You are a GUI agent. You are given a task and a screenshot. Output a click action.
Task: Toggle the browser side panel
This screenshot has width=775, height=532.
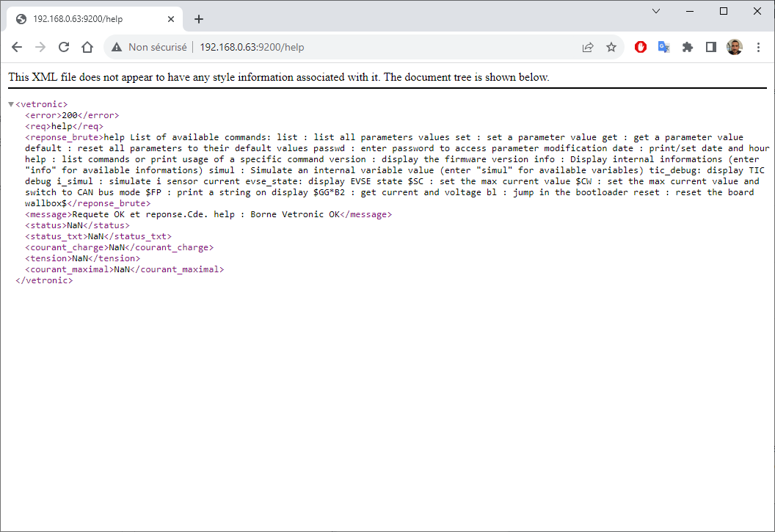click(710, 47)
